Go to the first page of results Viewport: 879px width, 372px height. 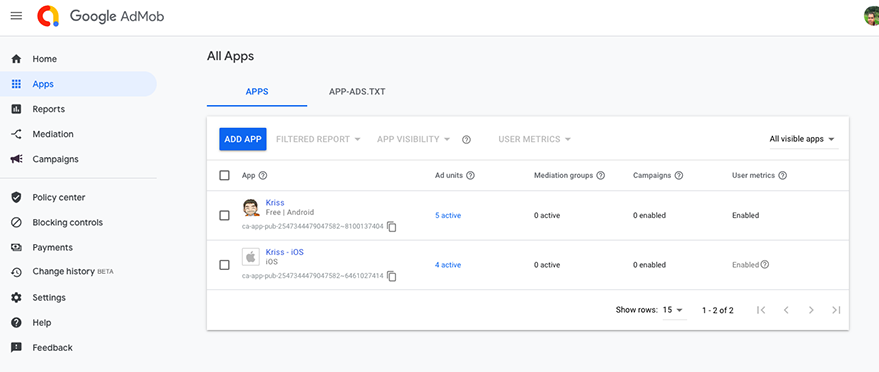click(761, 310)
